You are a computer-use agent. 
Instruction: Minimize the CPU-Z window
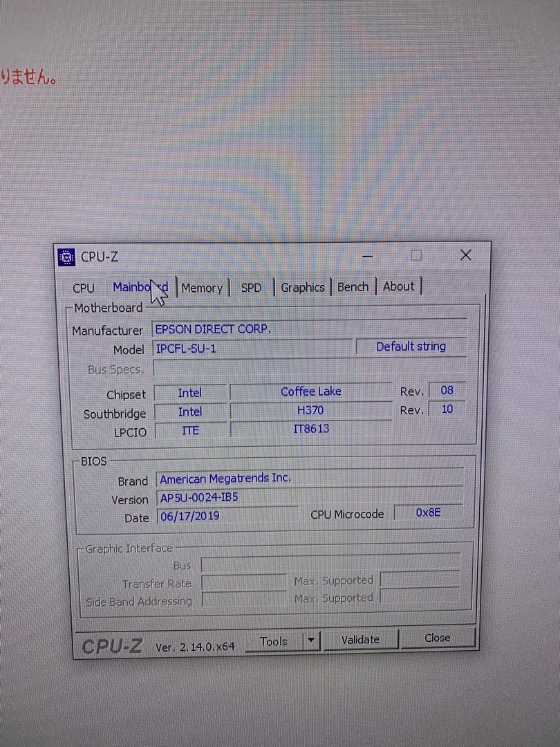(367, 256)
